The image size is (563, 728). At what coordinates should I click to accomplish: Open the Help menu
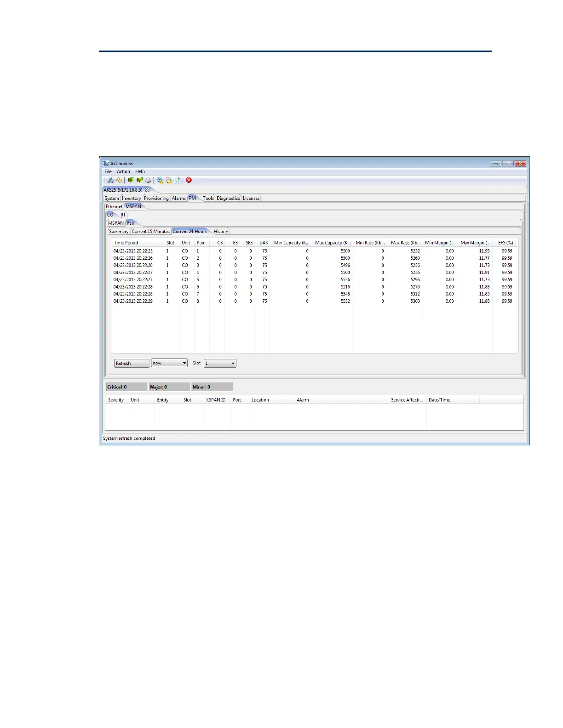[140, 171]
